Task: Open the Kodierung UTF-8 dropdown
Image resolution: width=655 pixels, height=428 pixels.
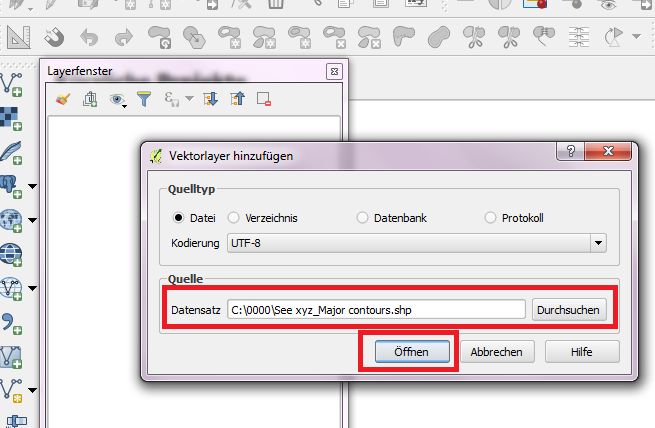Action: click(x=598, y=243)
